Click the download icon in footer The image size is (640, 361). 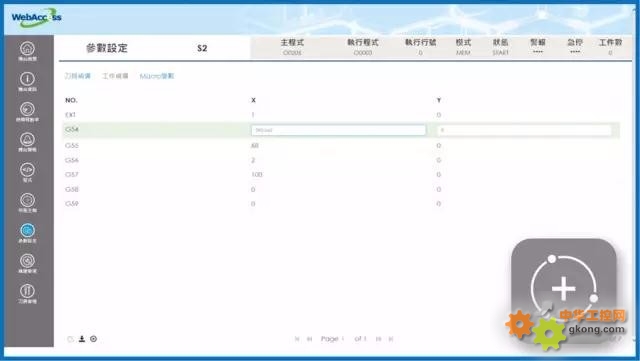[82, 339]
